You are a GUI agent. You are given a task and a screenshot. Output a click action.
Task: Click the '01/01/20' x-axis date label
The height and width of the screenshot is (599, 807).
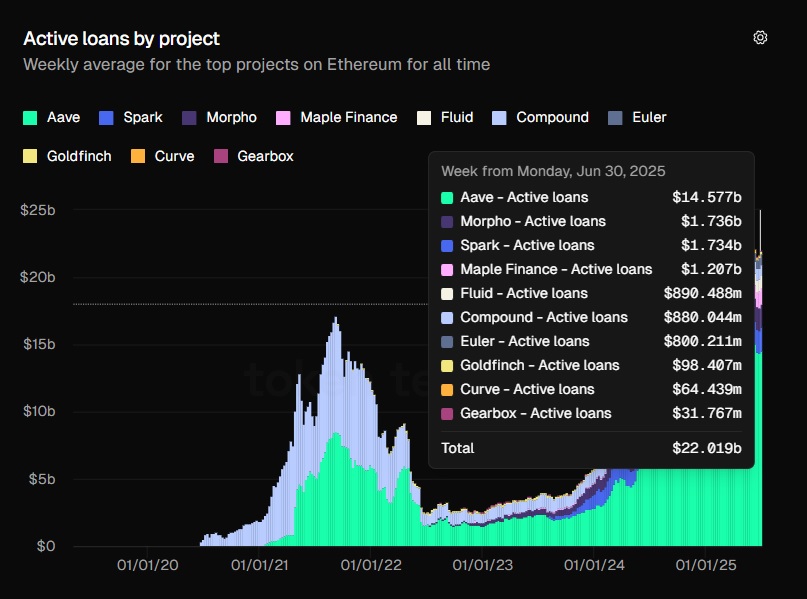[x=148, y=565]
